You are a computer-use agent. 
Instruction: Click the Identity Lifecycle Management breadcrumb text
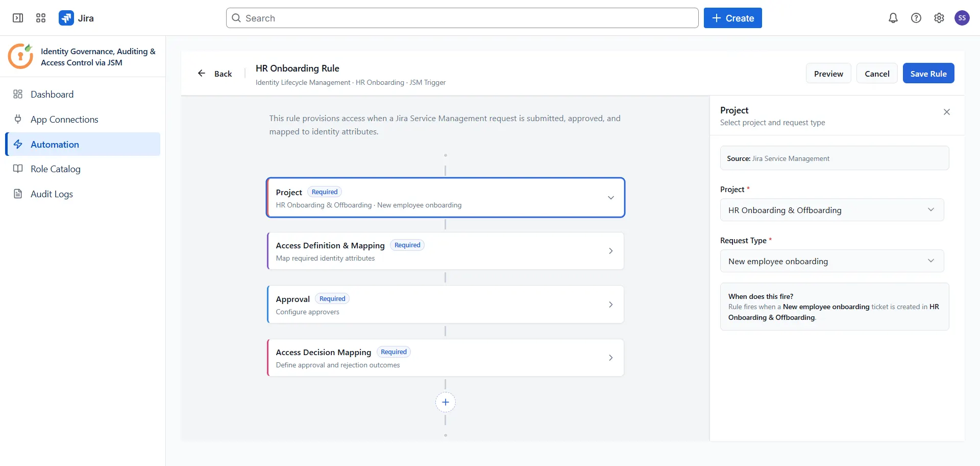303,82
